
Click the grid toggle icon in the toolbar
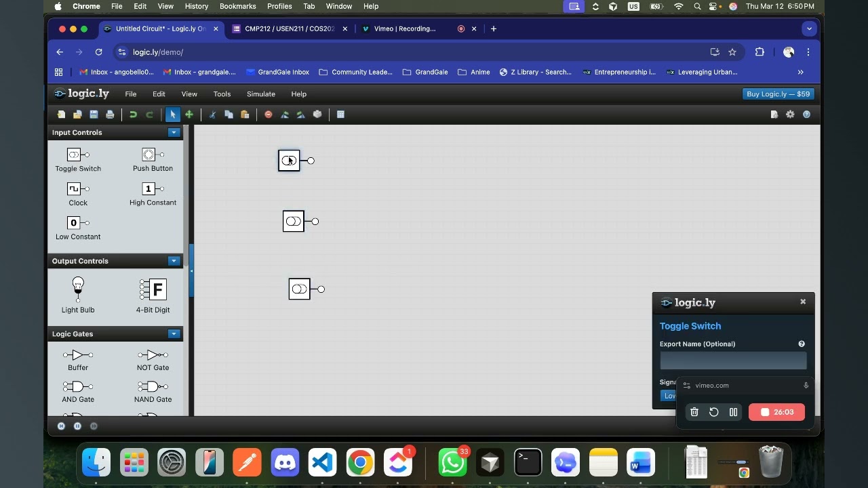point(340,115)
